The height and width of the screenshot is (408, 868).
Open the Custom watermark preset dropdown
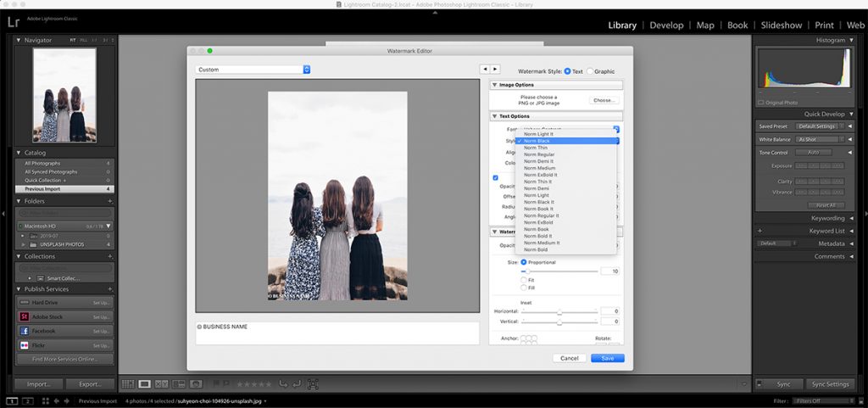pos(253,70)
